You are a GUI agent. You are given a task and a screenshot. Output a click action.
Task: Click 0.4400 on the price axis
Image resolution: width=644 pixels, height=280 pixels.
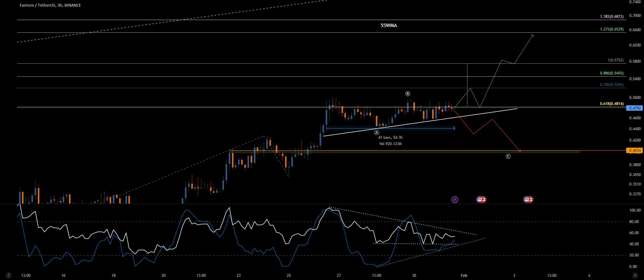click(x=635, y=129)
